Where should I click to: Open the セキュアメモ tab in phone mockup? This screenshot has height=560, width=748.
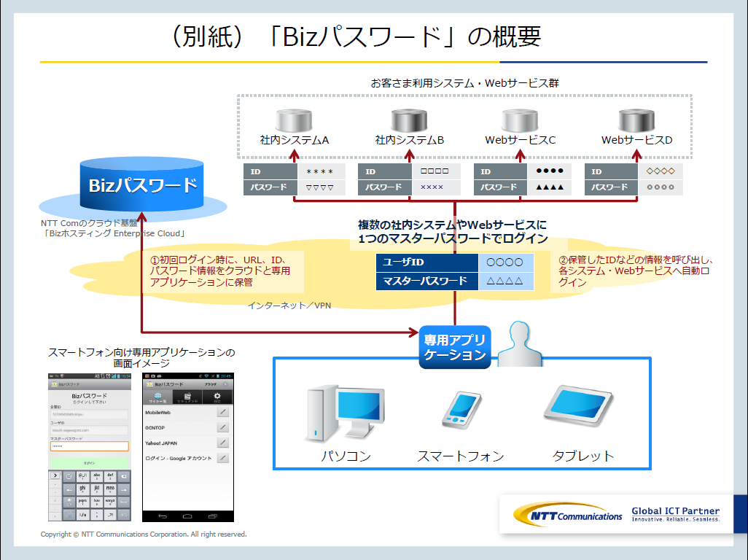187,397
